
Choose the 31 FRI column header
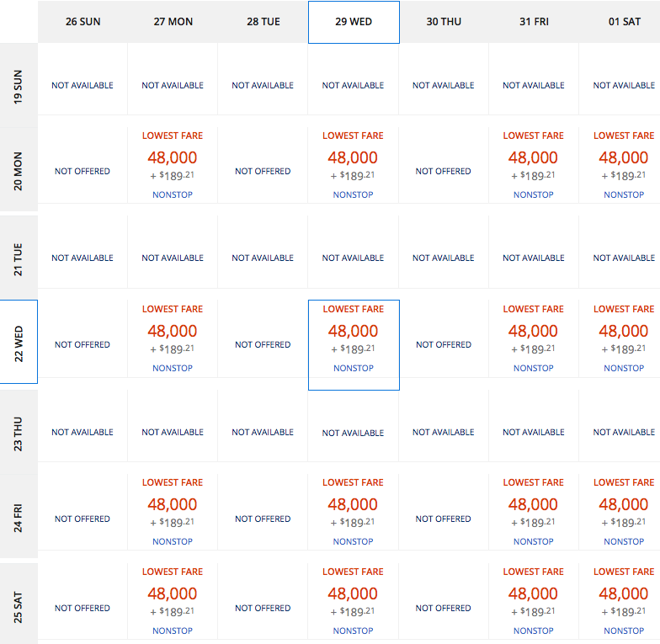point(534,22)
